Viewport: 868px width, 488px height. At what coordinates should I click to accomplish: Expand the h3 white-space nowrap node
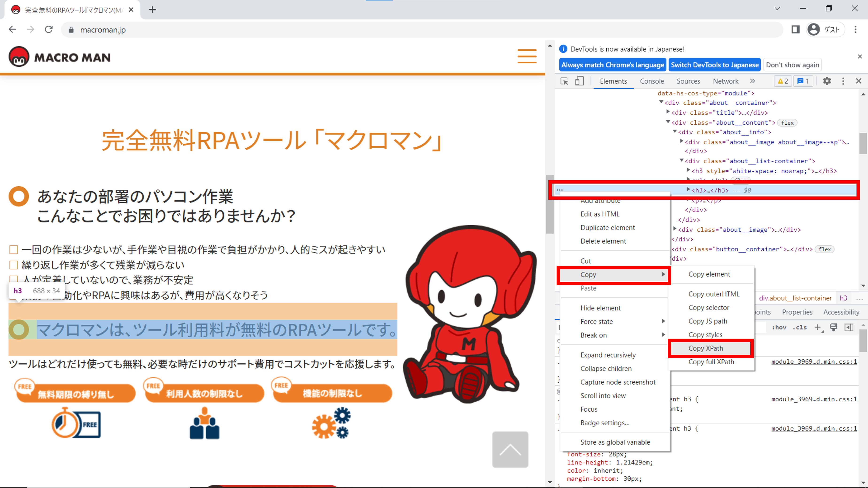coord(688,170)
